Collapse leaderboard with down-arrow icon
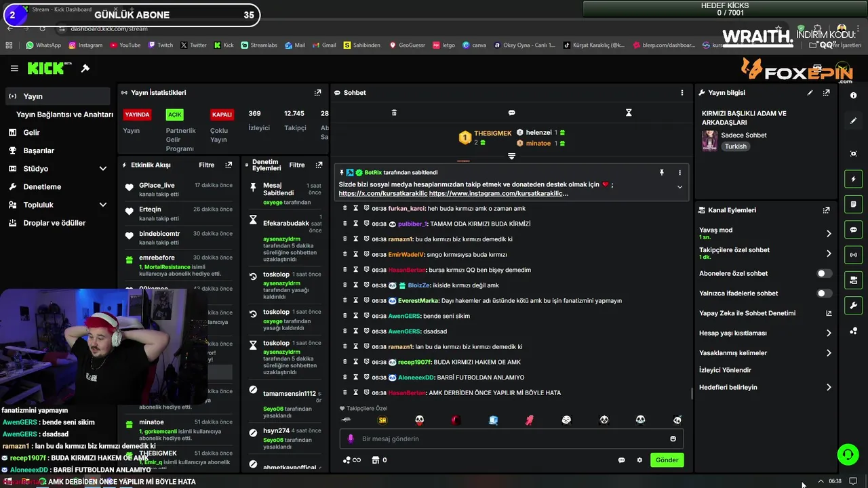Viewport: 868px width, 488px height. [511, 156]
